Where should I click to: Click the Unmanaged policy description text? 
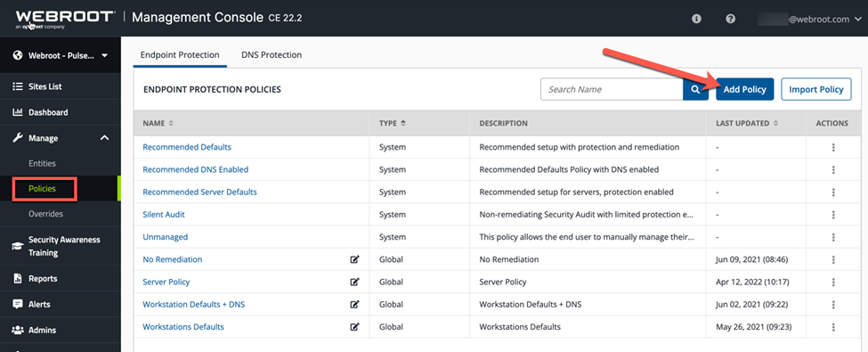pos(586,237)
